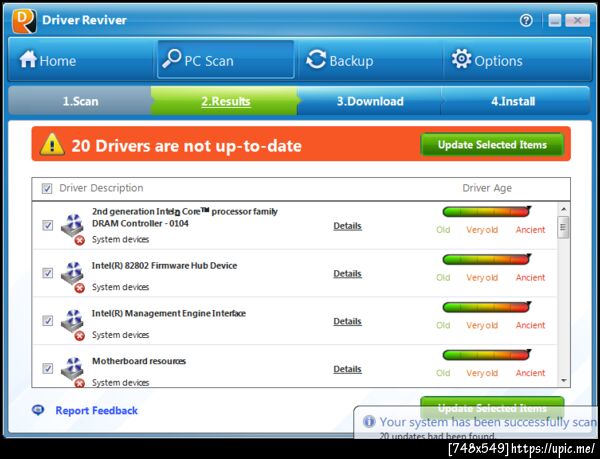Open Details for 82802 Firmware Hub Device
The image size is (600, 459).
[347, 274]
